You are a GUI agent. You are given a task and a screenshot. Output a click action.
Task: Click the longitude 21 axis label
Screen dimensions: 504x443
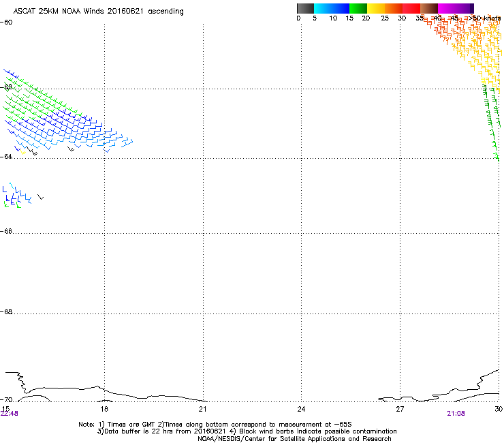[x=202, y=409]
